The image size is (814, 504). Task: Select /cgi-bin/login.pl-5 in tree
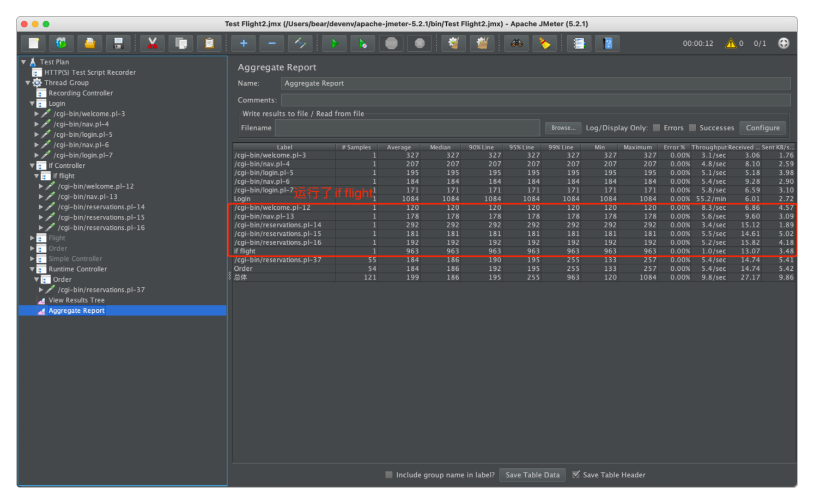[83, 135]
